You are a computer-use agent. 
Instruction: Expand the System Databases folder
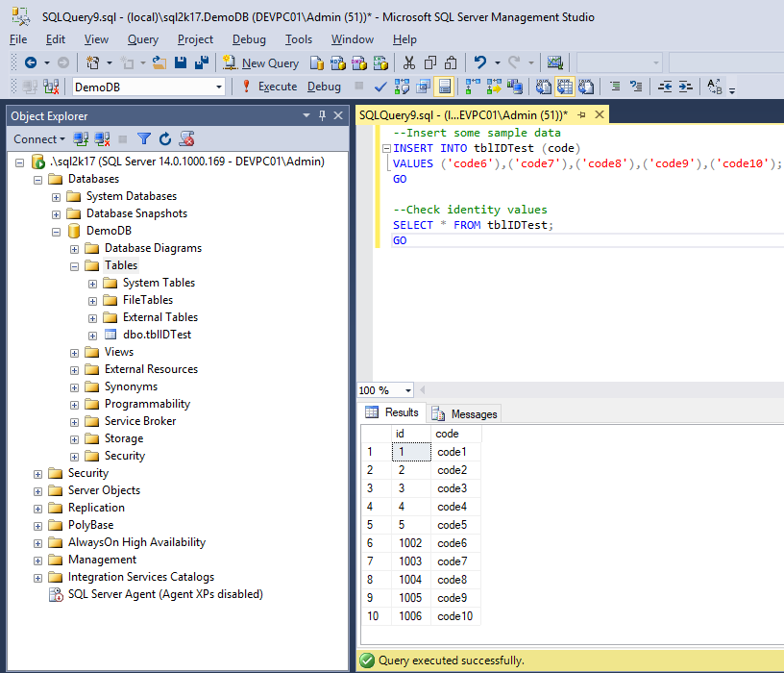coord(56,197)
